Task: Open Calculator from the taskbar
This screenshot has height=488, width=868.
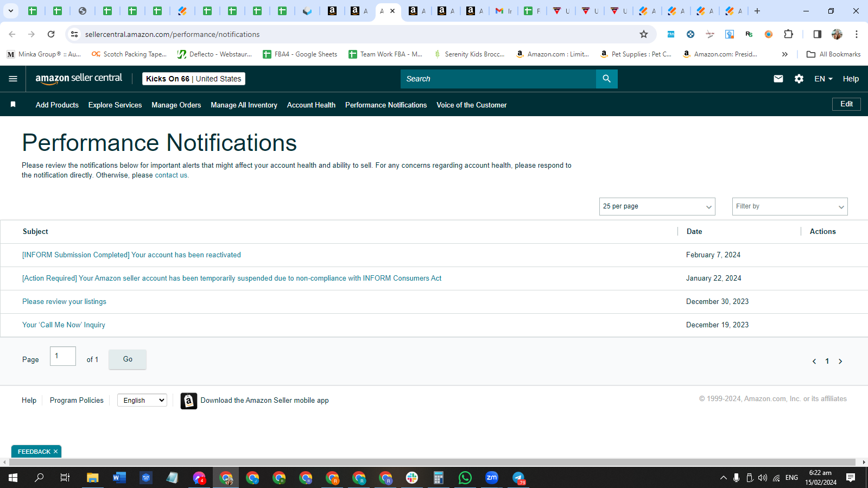Action: 439,478
